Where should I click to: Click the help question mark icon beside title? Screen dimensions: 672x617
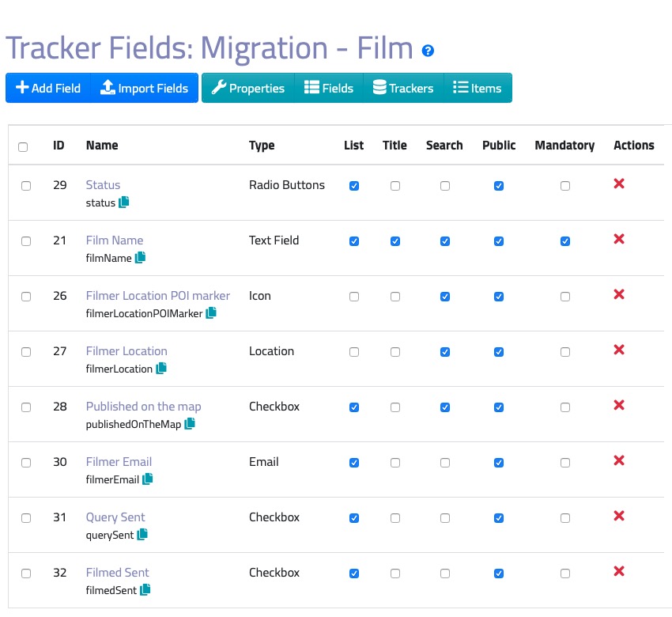pyautogui.click(x=428, y=51)
